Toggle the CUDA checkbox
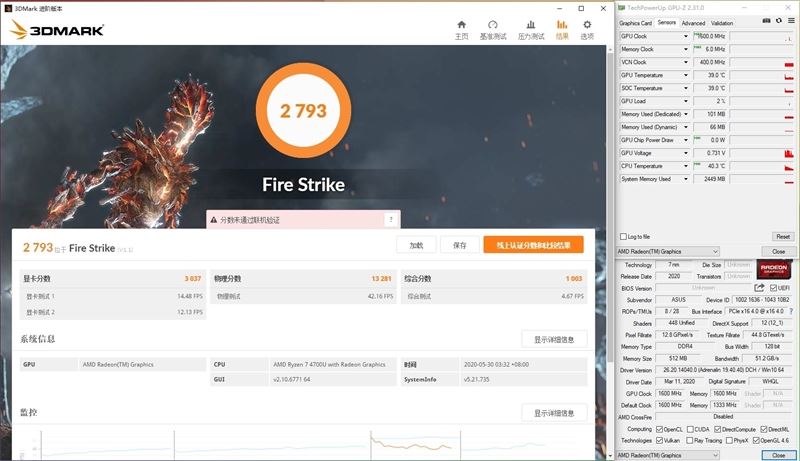The height and width of the screenshot is (461, 800). (690, 429)
